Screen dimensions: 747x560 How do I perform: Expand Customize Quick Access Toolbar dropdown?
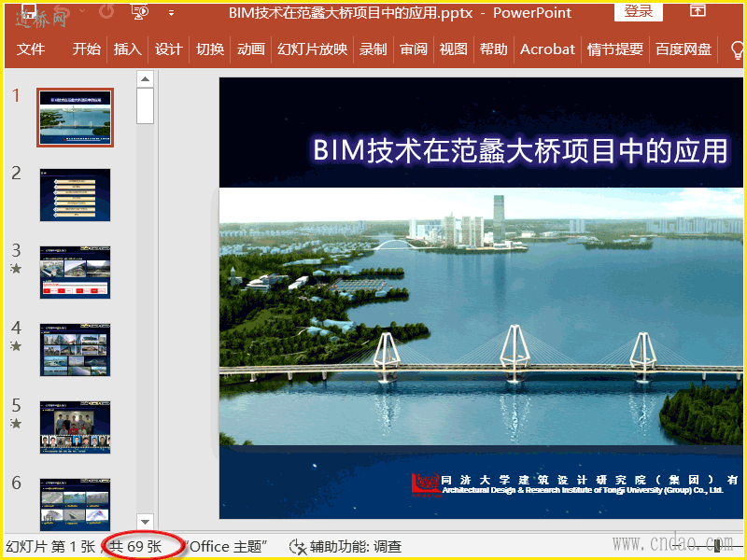(x=171, y=13)
